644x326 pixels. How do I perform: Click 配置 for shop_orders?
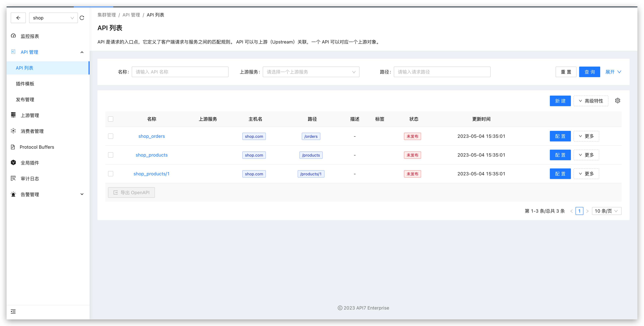(560, 136)
